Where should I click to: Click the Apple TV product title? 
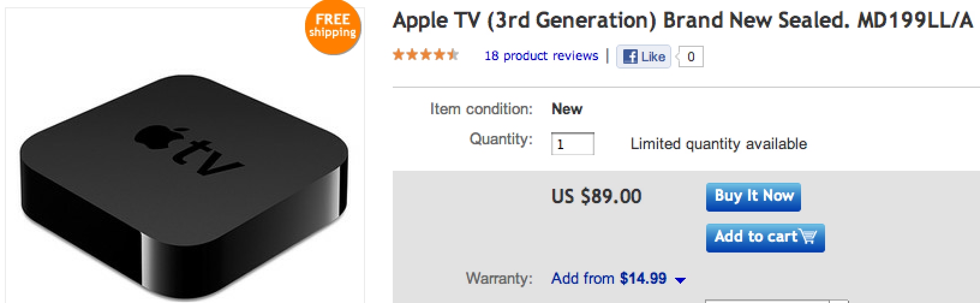(682, 21)
